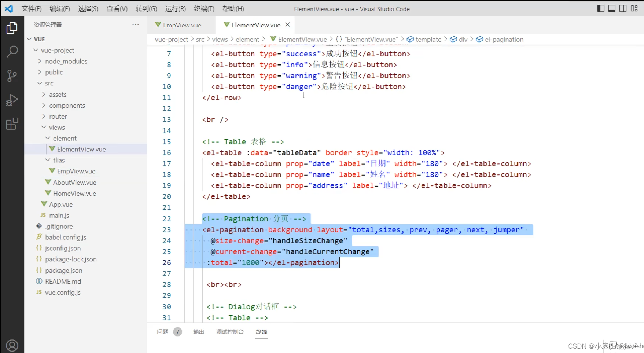Screen dimensions: 644x353
Task: Open App.vue file
Action: (86, 204)
